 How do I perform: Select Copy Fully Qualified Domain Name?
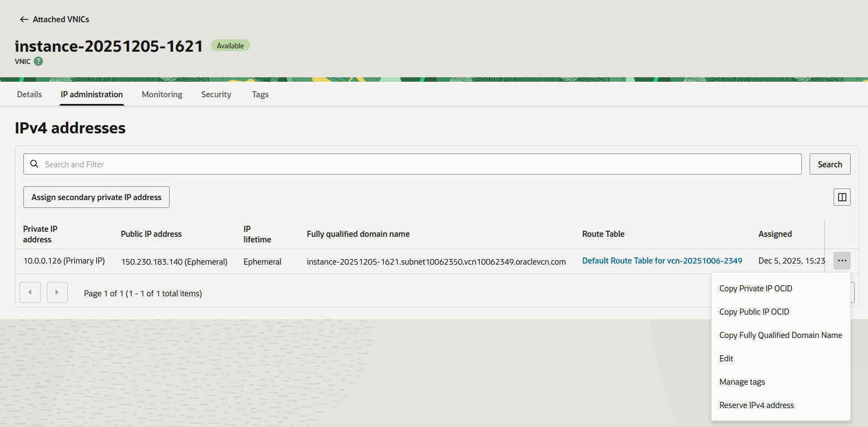(780, 335)
